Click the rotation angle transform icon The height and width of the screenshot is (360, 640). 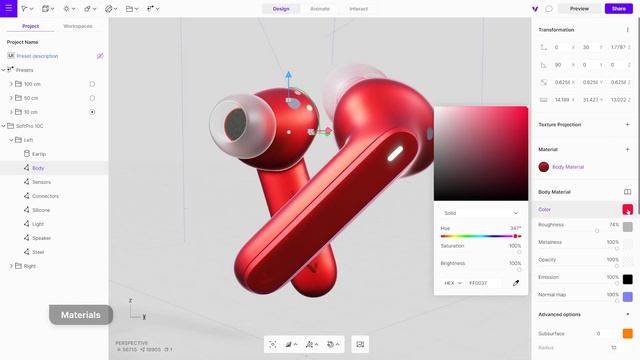tap(543, 65)
